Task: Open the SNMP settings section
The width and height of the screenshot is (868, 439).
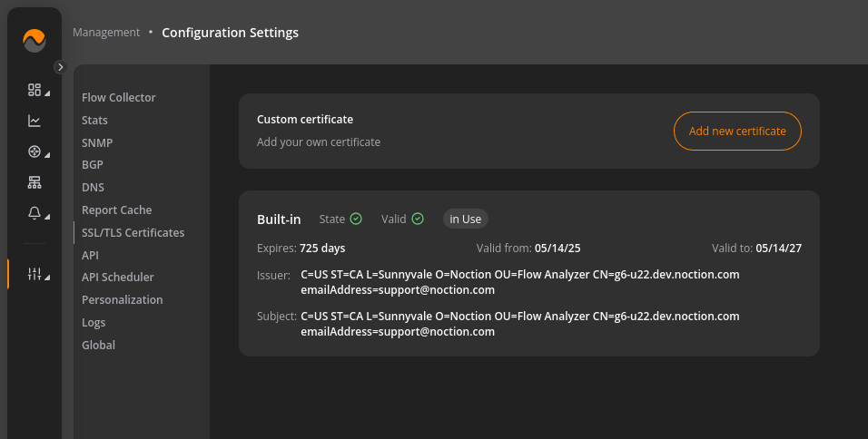Action: tap(97, 142)
